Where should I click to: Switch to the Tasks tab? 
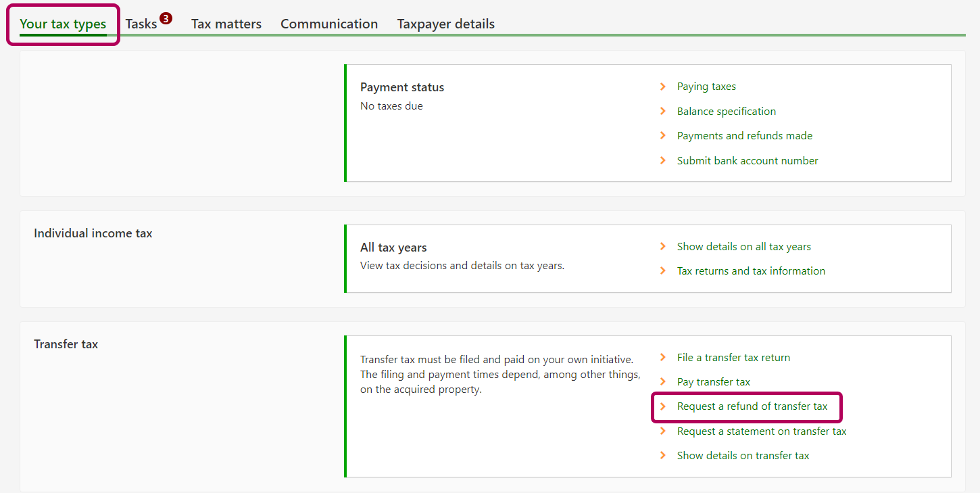pyautogui.click(x=141, y=24)
